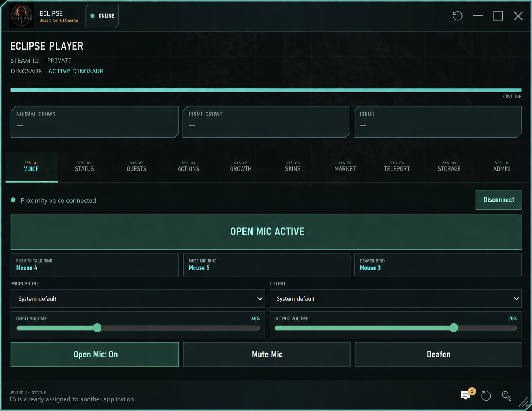Screen dimensions: 532x411
Task: Click the key icon in the status bar
Action: click(506, 396)
